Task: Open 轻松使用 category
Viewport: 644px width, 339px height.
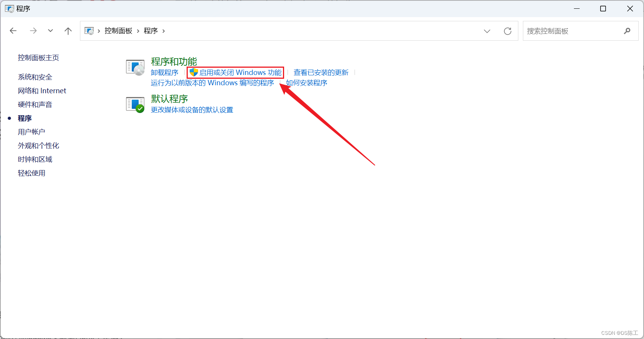Action: click(32, 173)
